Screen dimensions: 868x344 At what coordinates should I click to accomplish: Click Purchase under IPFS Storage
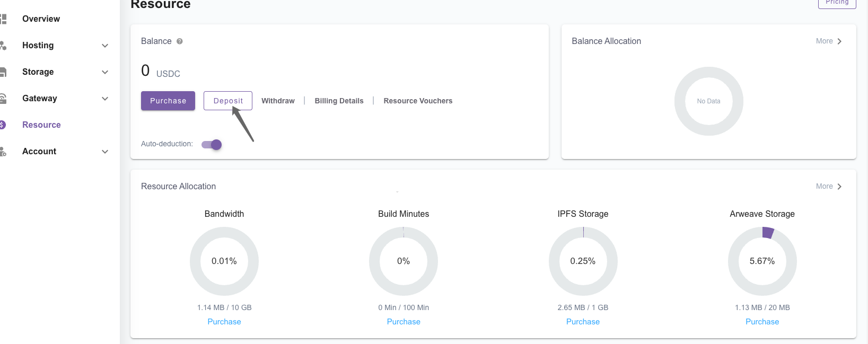pyautogui.click(x=583, y=322)
